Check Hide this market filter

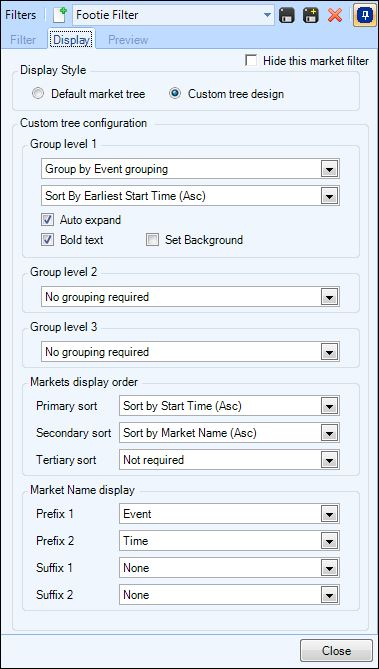251,61
